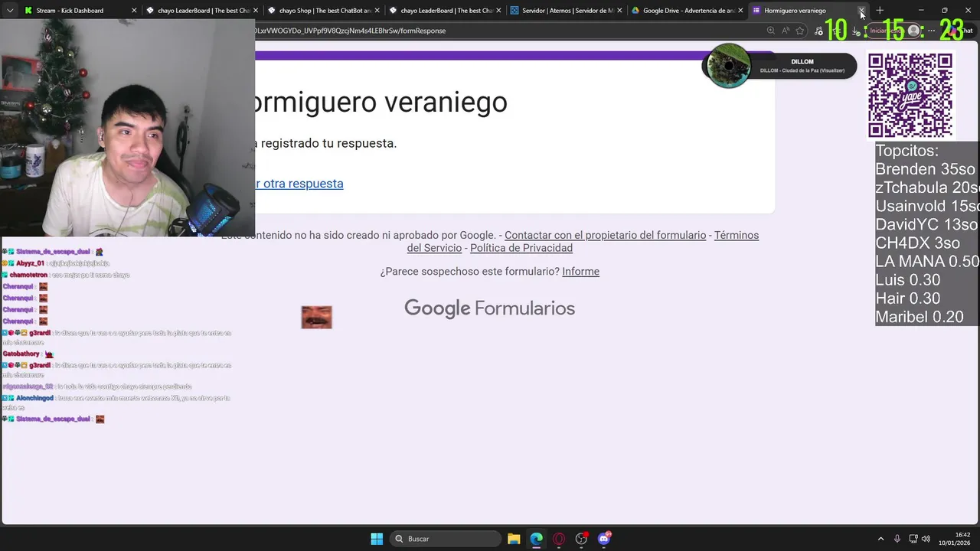Click the streamer webcam overlay
This screenshot has width=980, height=551.
coord(127,128)
